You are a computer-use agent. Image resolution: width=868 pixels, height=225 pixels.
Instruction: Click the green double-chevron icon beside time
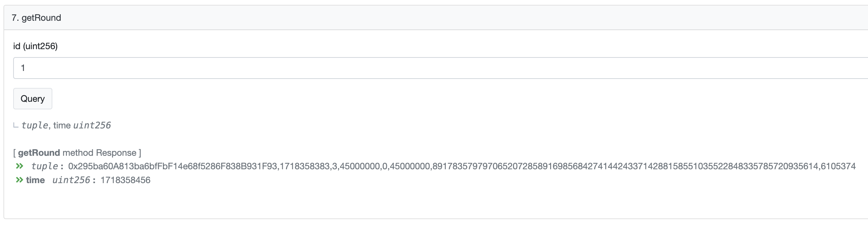coord(20,180)
